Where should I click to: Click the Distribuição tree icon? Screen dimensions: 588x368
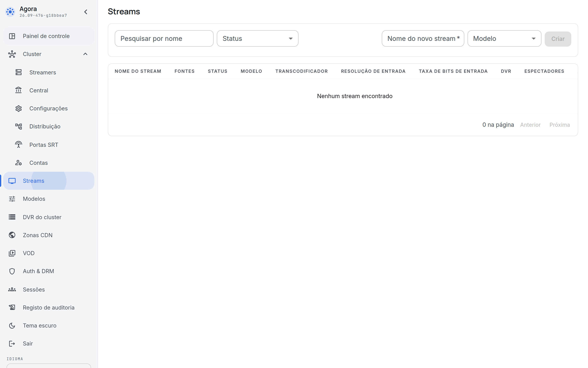pos(19,126)
